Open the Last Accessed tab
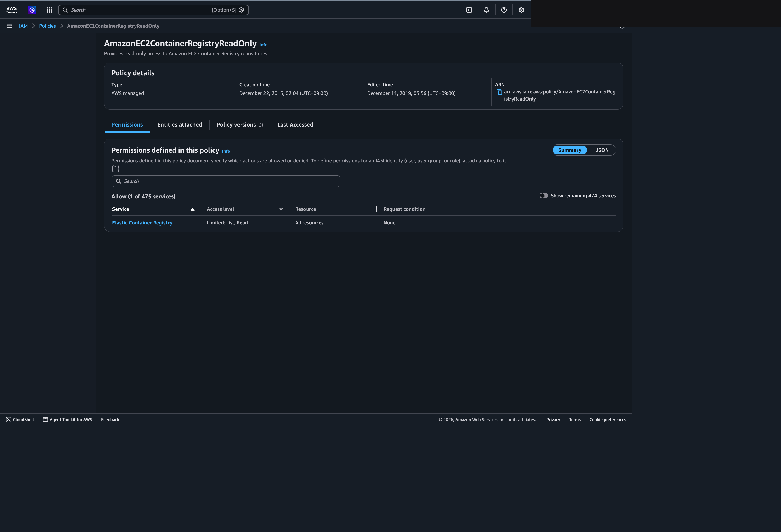781x532 pixels. pyautogui.click(x=295, y=125)
